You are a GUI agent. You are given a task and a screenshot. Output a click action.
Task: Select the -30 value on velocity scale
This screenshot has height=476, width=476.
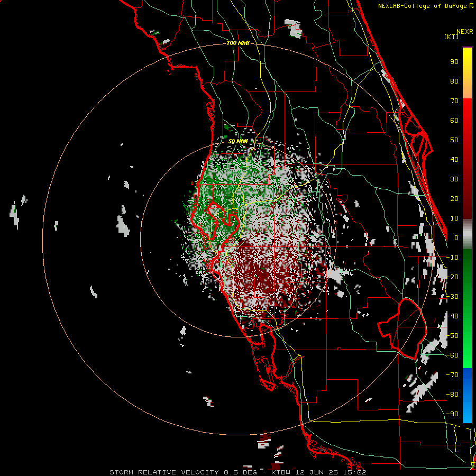452,297
